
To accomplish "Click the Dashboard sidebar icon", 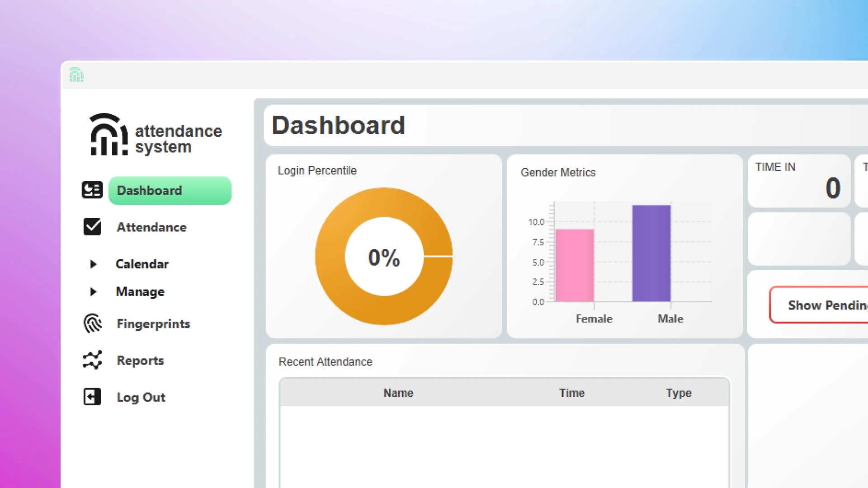I will [92, 190].
